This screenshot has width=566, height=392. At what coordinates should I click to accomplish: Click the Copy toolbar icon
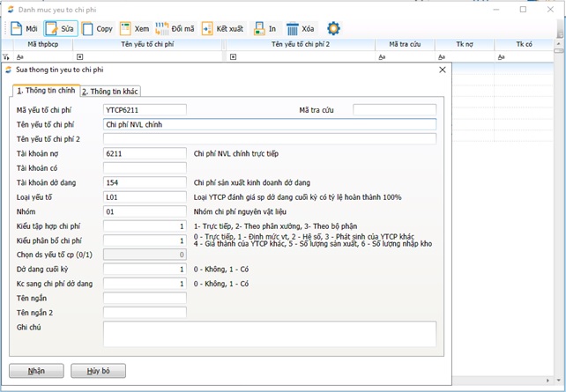89,28
